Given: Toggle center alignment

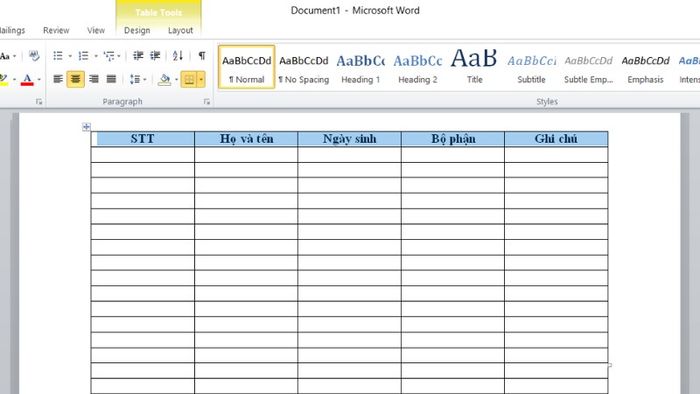Looking at the screenshot, I should [75, 79].
